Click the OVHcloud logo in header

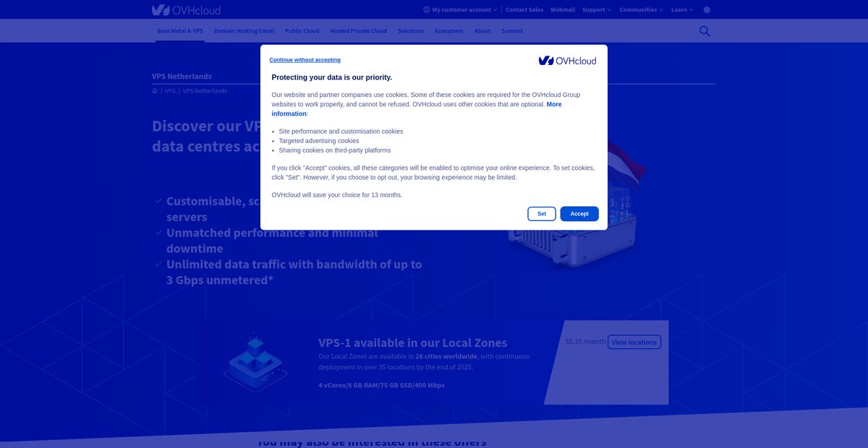click(186, 10)
